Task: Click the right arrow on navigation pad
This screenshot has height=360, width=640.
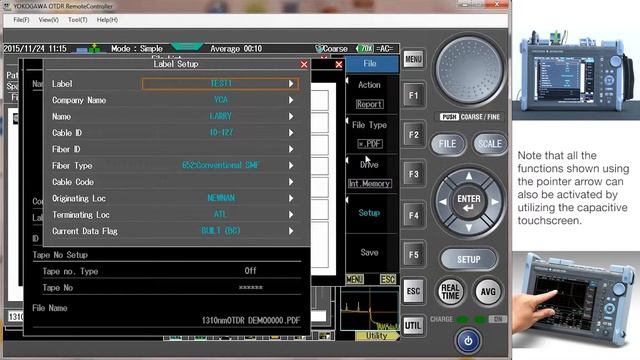Action: (x=495, y=202)
